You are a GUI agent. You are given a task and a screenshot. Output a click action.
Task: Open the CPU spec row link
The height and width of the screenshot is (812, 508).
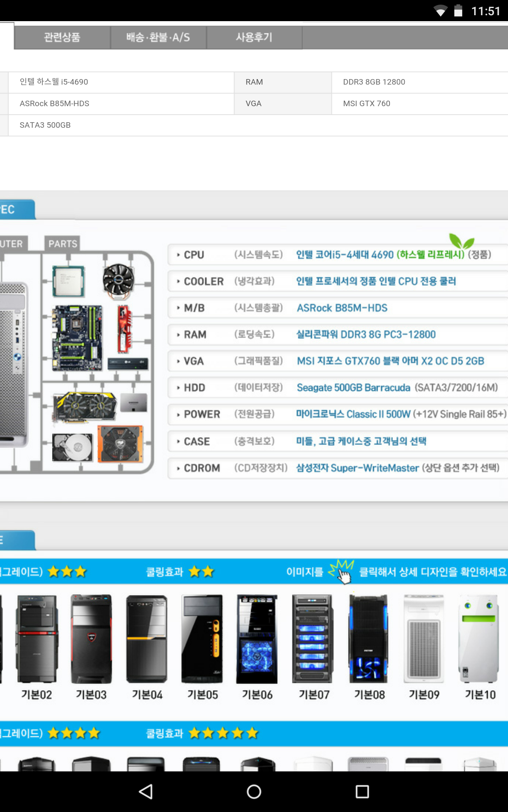338,255
